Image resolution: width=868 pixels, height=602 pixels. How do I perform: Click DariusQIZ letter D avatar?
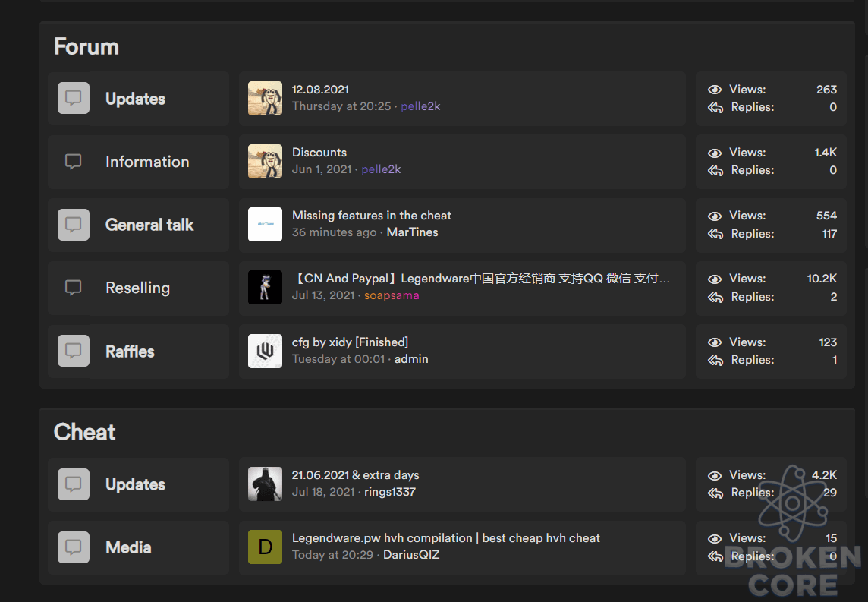[265, 547]
